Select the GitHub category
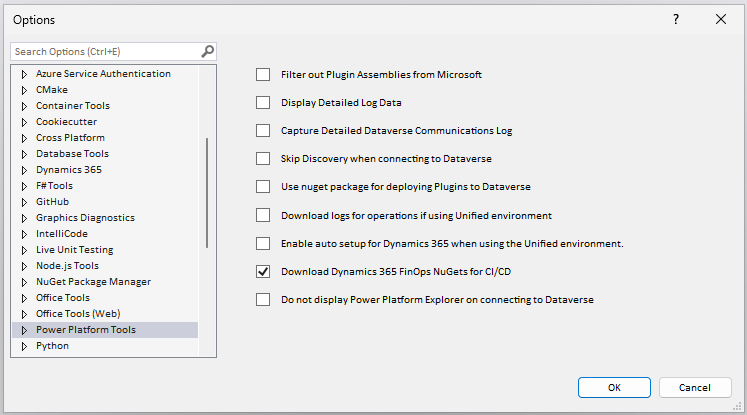Image resolution: width=747 pixels, height=415 pixels. click(x=52, y=202)
